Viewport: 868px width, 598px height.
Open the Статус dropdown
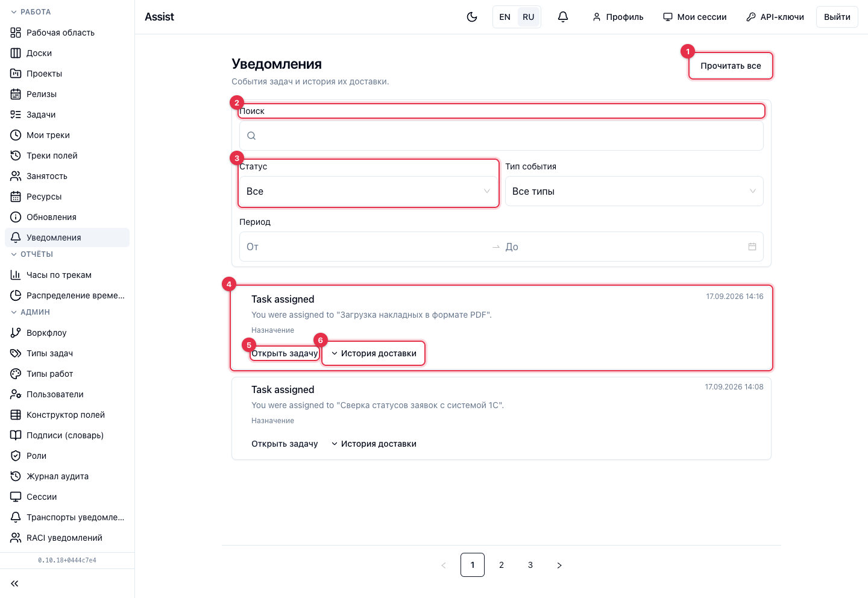coord(368,191)
